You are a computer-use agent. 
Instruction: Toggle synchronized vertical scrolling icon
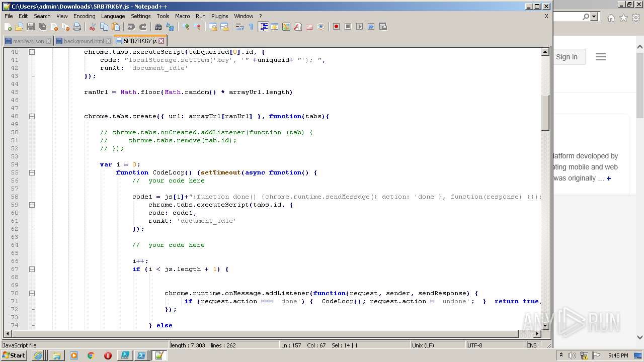[x=213, y=27]
